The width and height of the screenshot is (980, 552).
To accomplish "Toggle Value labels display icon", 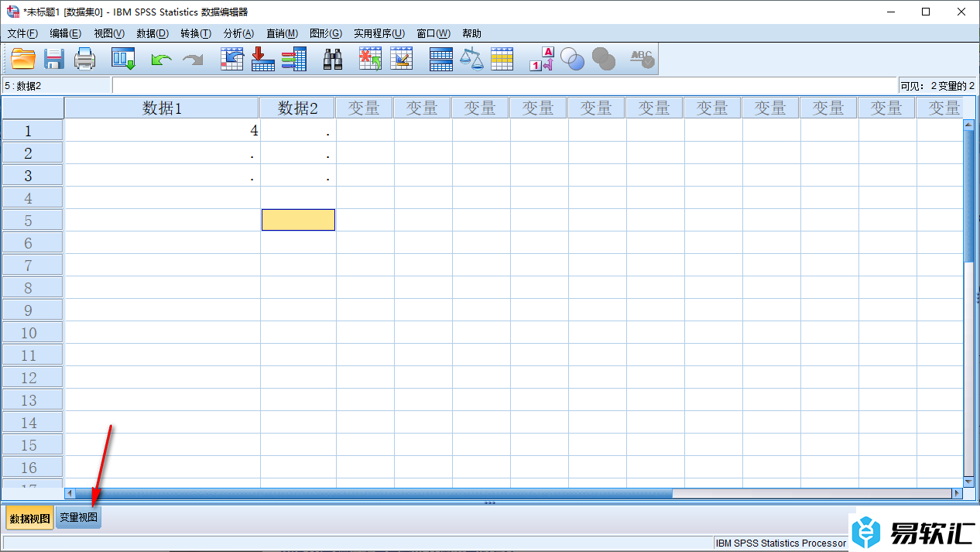I will 542,59.
